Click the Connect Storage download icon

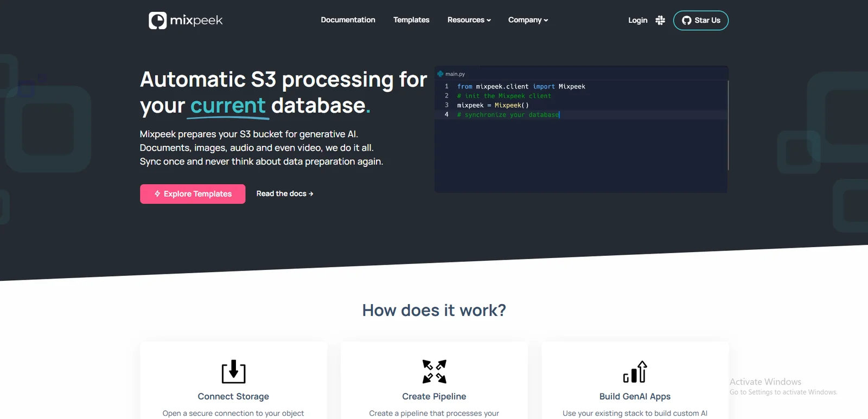(233, 372)
